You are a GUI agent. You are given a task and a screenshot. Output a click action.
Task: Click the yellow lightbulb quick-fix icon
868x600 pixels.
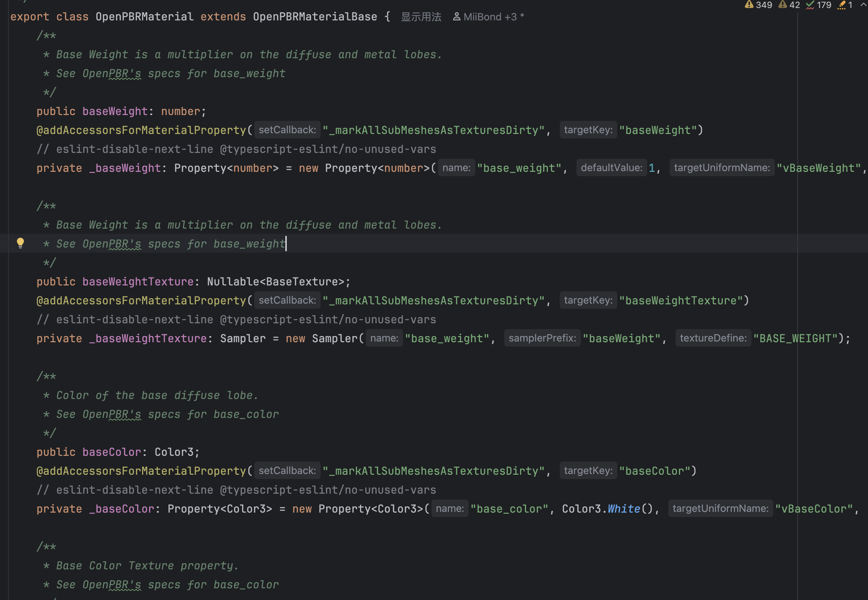point(20,243)
